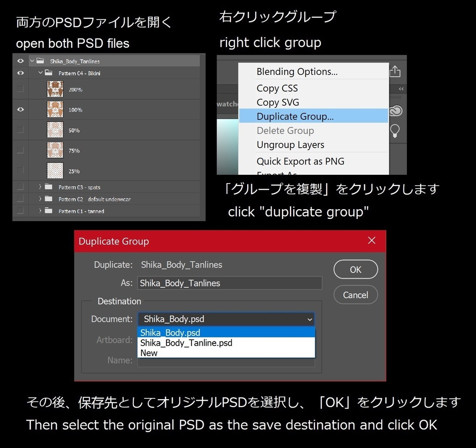Select Duplicate Group from the context menu
Image resolution: width=476 pixels, height=448 pixels.
point(296,116)
